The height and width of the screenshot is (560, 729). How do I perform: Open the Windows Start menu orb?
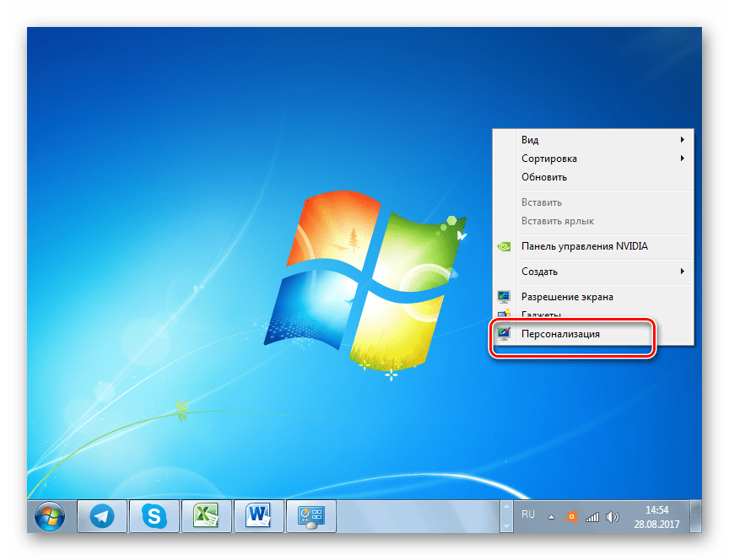[50, 515]
